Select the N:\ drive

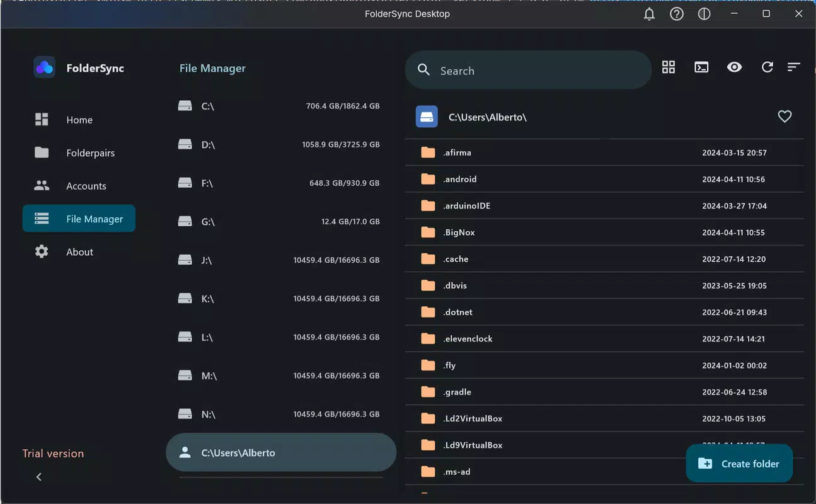(280, 414)
